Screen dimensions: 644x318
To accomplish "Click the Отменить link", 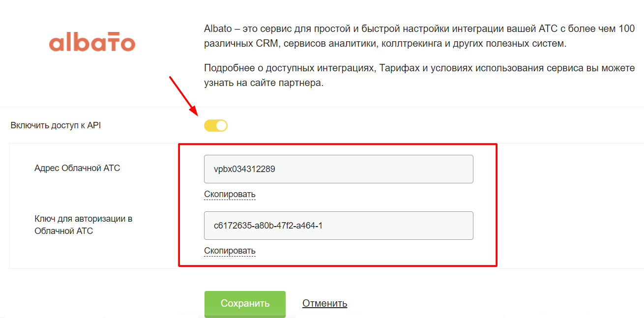I will tap(324, 303).
